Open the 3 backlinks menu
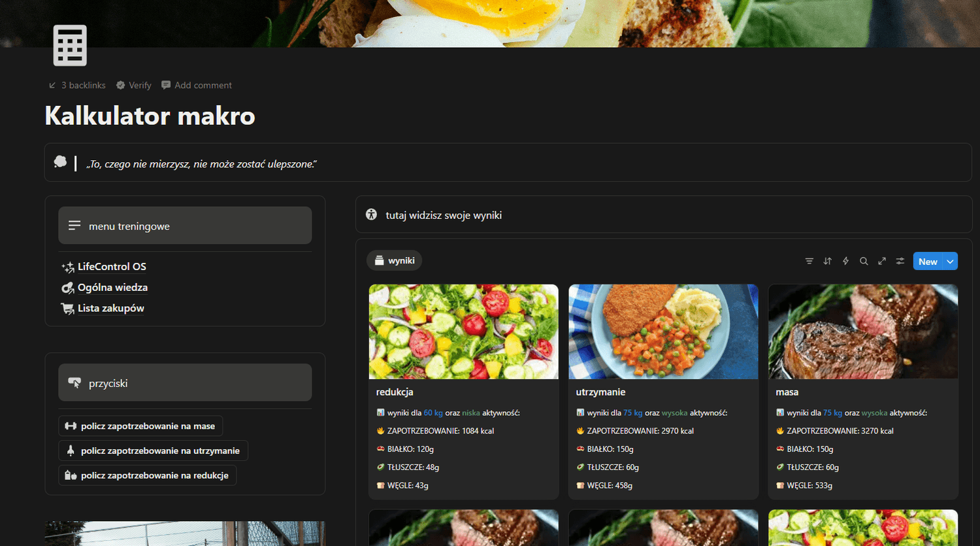980x546 pixels. (77, 85)
